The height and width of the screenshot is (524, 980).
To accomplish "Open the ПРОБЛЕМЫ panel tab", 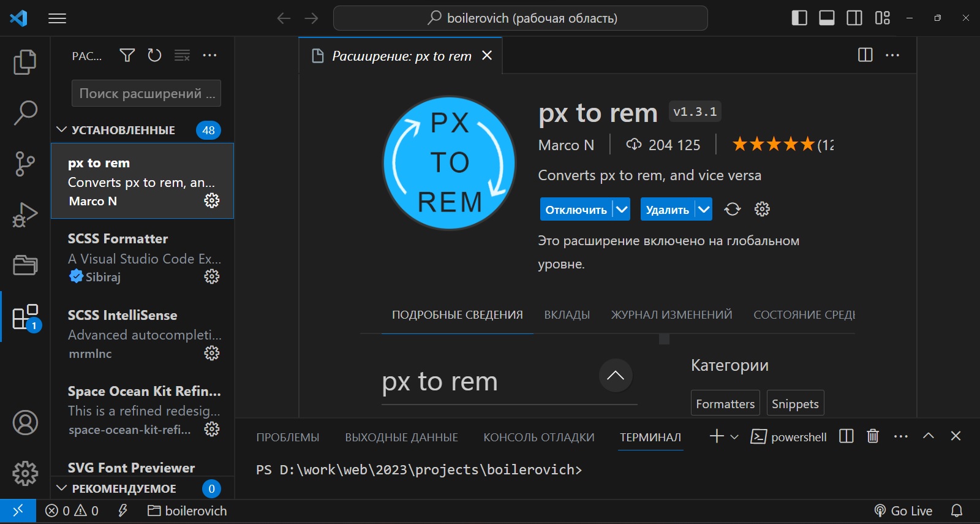I will 288,438.
